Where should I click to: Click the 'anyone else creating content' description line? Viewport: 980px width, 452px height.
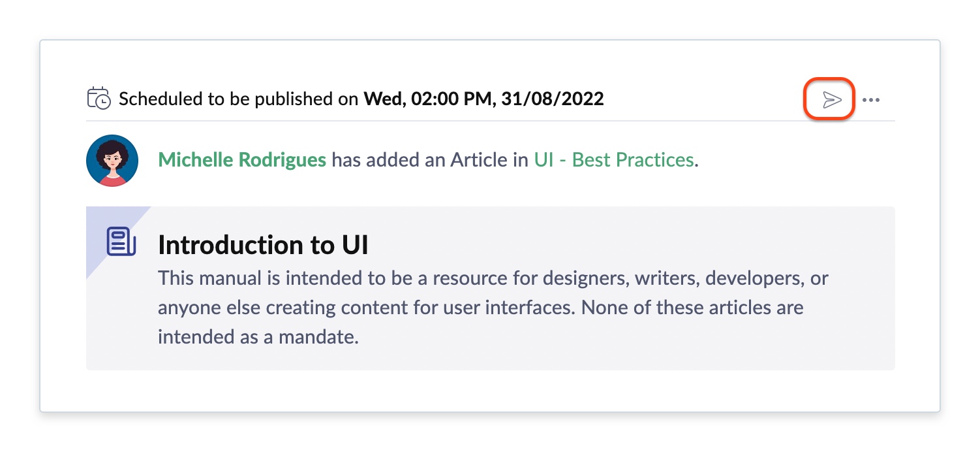tap(481, 308)
